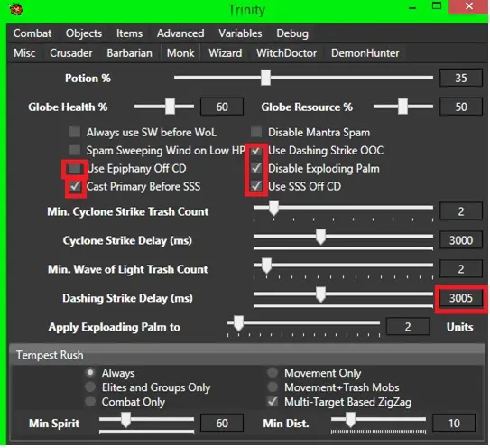490x448 pixels.
Task: Click the Dashing Strike Delay value field
Action: tap(460, 298)
